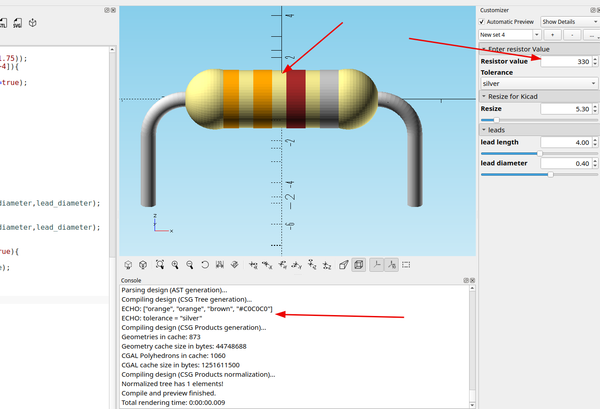Toggle the Automatic Preview checkbox

click(x=482, y=22)
